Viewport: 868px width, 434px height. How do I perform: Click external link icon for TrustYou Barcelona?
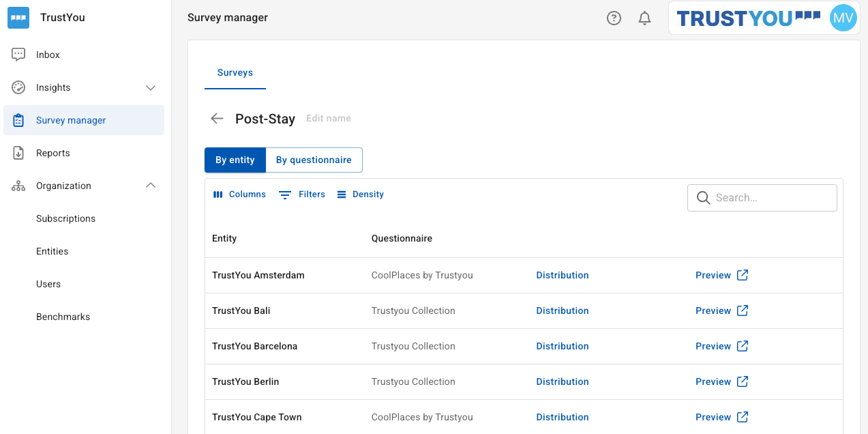click(x=743, y=346)
